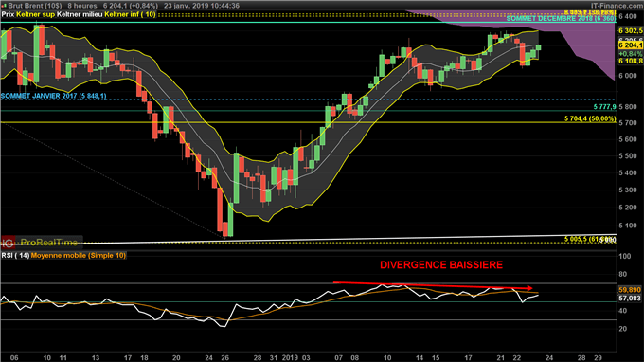This screenshot has width=644, height=362.
Task: Click the IT-Finance.com link
Action: [617, 6]
